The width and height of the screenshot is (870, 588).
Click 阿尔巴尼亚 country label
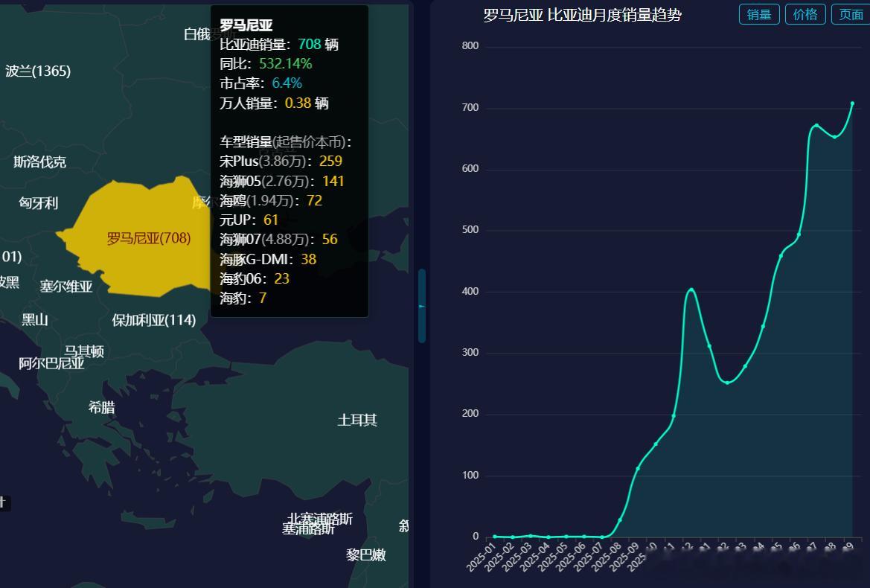point(51,363)
